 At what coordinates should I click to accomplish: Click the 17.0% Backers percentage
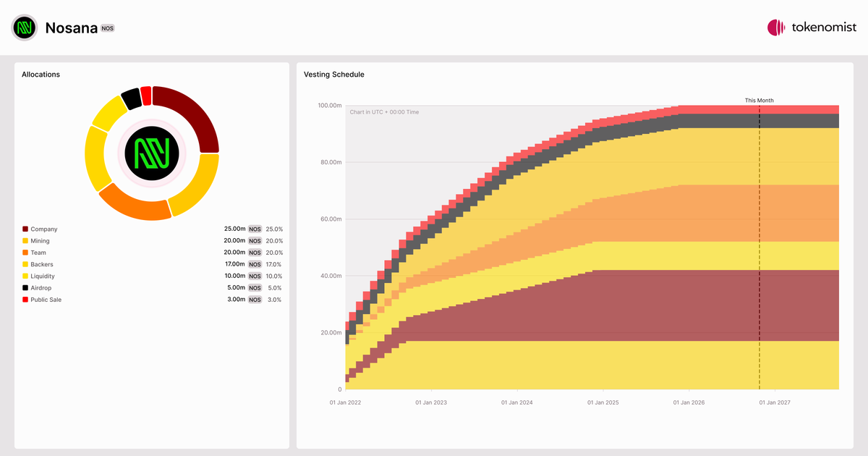pyautogui.click(x=274, y=264)
